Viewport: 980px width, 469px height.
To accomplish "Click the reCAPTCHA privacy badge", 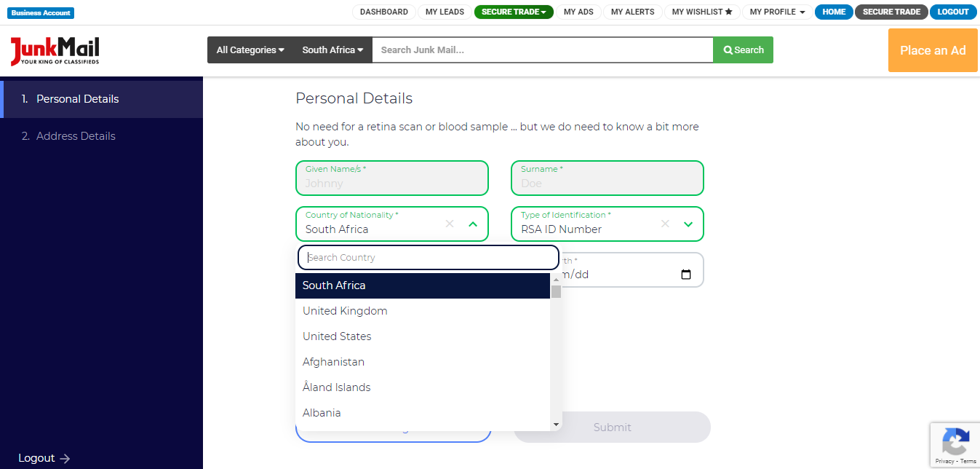I will (955, 444).
